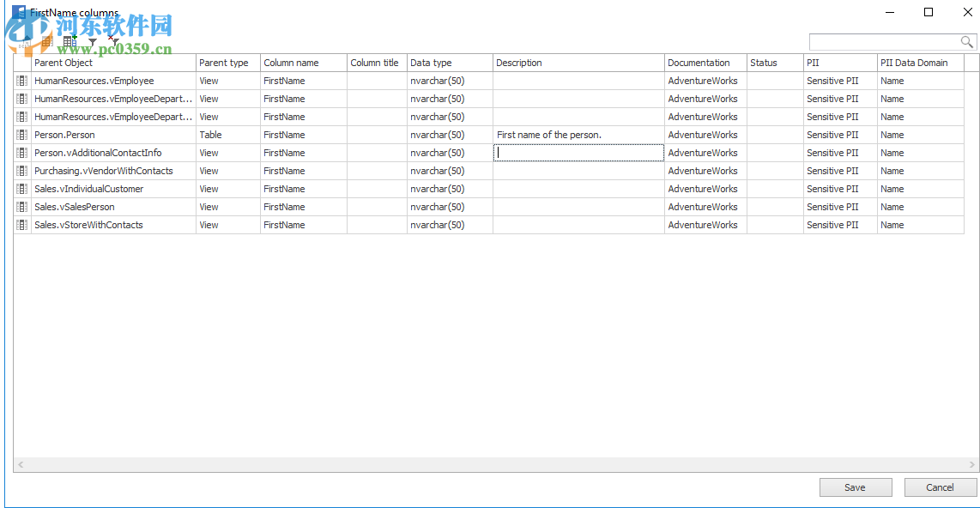
Task: Click the Cancel button
Action: pos(940,487)
